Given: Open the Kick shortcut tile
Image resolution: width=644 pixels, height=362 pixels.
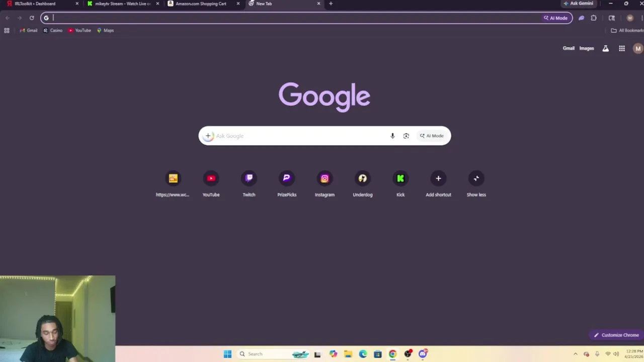Looking at the screenshot, I should [x=400, y=185].
